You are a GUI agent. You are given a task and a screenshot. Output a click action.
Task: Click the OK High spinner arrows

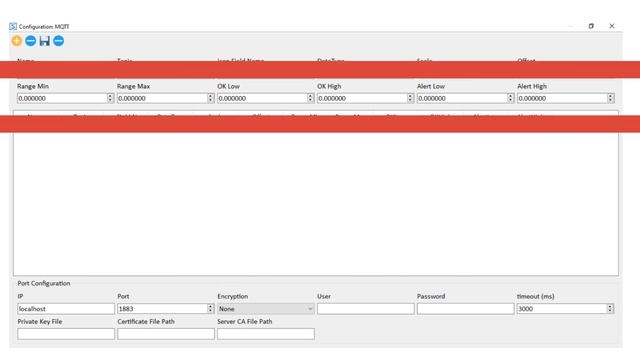[410, 98]
